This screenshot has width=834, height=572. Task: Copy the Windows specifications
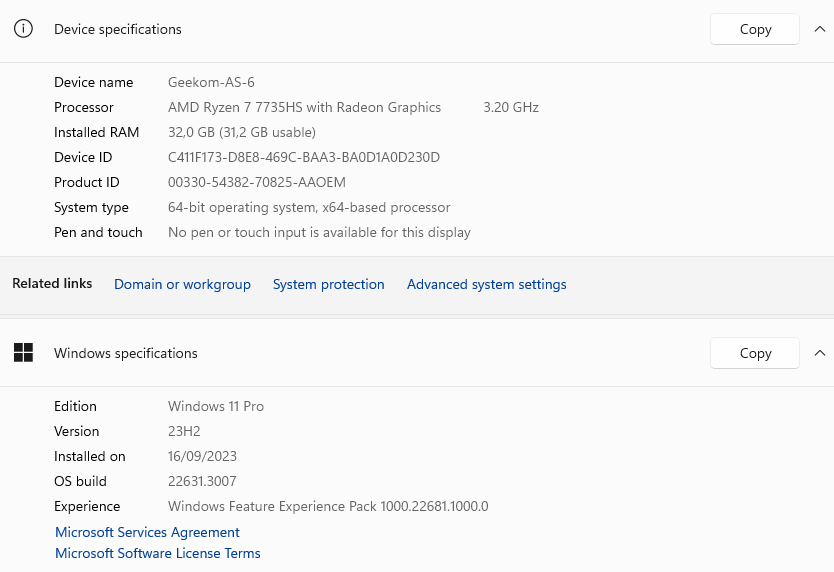click(755, 353)
